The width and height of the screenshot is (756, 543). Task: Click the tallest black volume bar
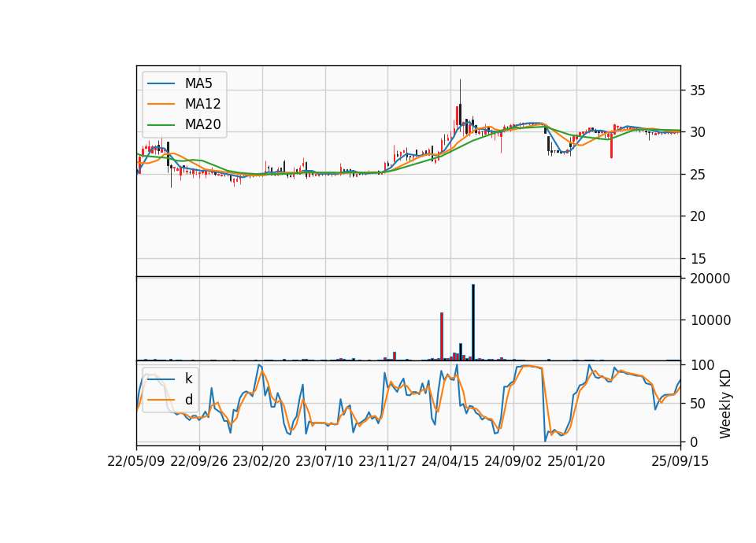tap(473, 323)
